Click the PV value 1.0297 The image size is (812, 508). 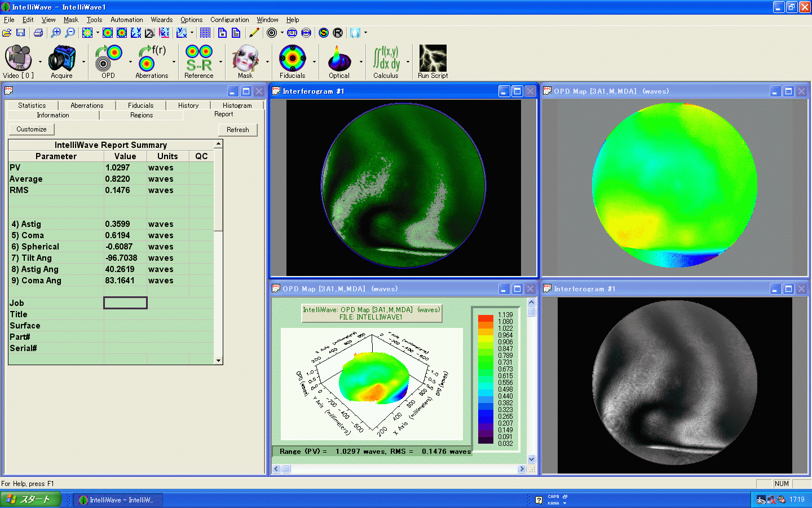click(117, 168)
